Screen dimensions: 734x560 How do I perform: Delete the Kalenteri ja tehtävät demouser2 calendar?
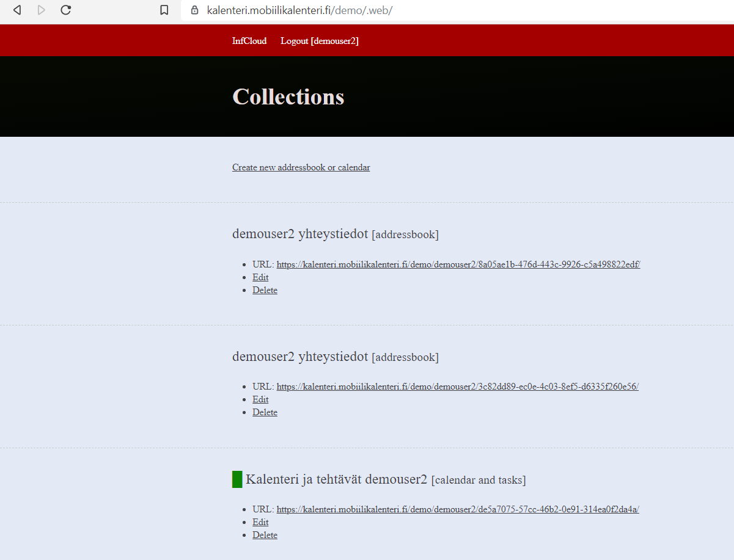(265, 535)
